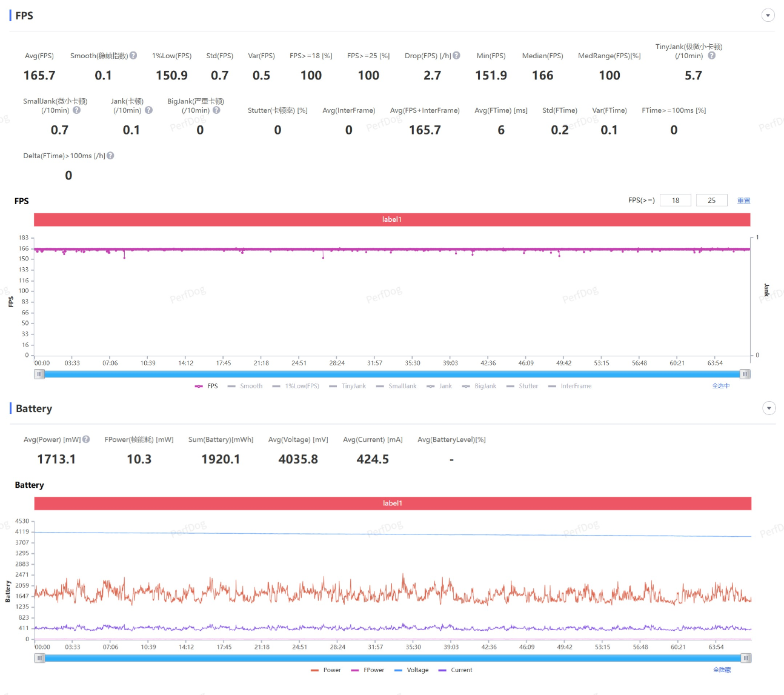Click left handle of FPS time-range slider
784x695 pixels.
point(39,374)
